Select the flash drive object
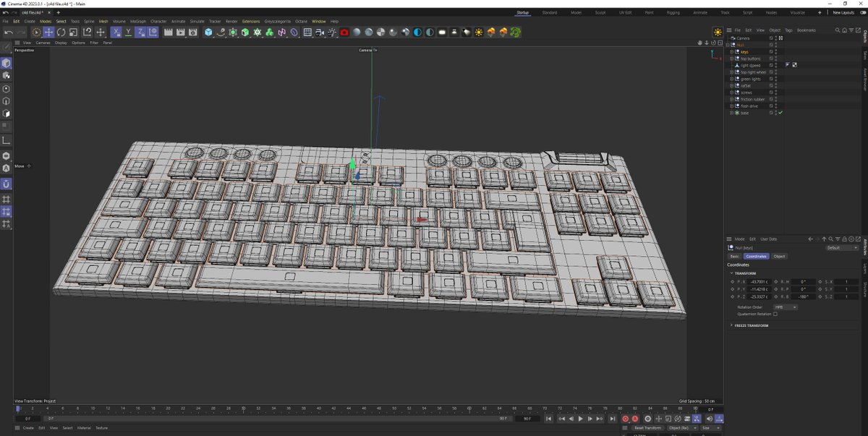Screen dimensions: 868x436 coord(749,106)
